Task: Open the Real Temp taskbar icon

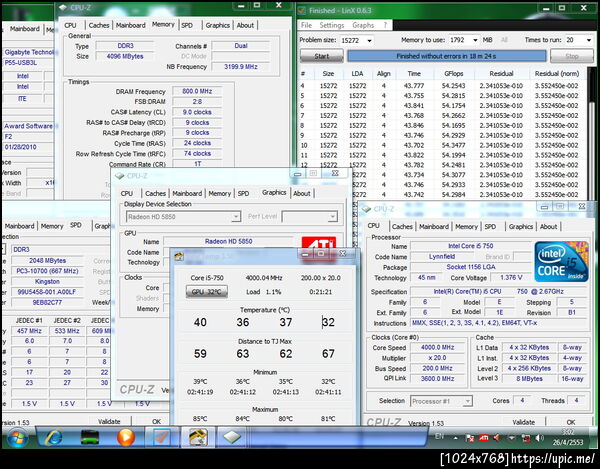Action: (x=198, y=437)
